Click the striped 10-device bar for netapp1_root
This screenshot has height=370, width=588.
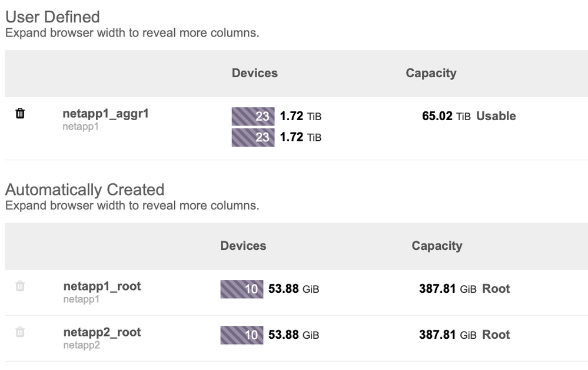[242, 289]
